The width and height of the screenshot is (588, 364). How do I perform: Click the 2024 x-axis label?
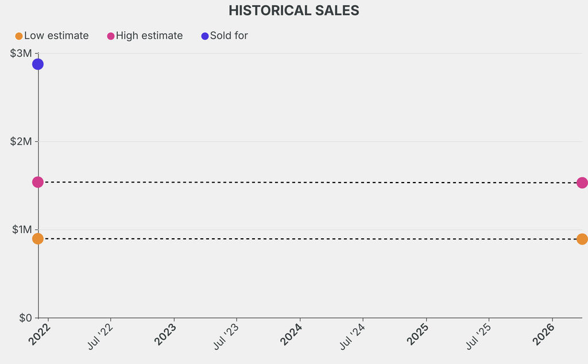(292, 333)
